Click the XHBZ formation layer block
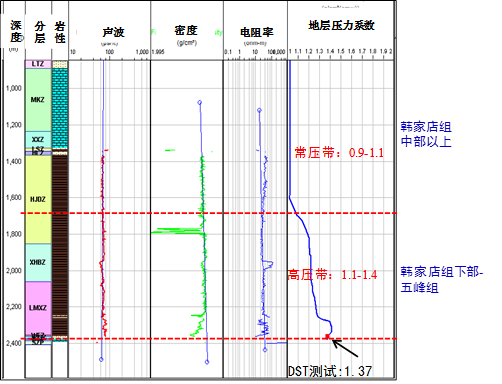Screen dimensions: 502x384 pos(38,262)
